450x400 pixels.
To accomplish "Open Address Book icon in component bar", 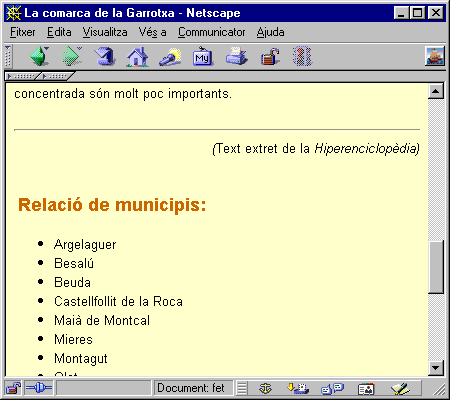I will click(366, 389).
